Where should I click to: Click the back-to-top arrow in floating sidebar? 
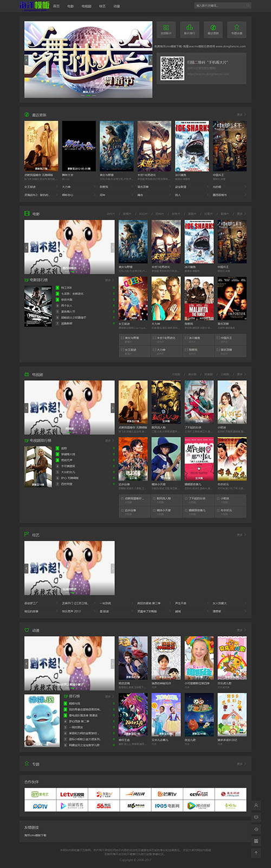pyautogui.click(x=256, y=852)
